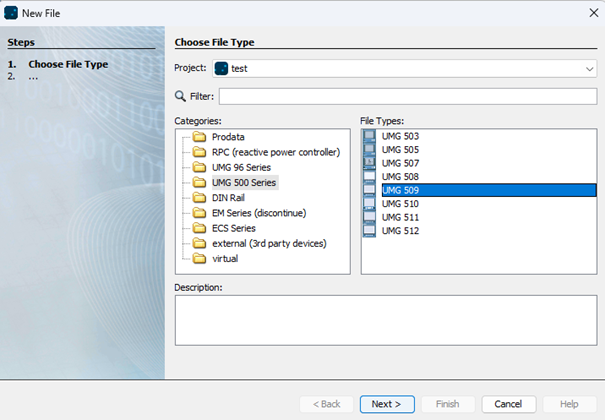The image size is (605, 420).
Task: Select the UMG 500 Series category
Action: tap(244, 182)
